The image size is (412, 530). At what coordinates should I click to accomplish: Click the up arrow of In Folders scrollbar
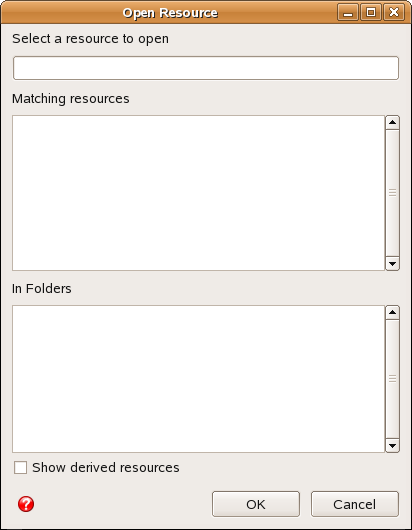tap(392, 312)
